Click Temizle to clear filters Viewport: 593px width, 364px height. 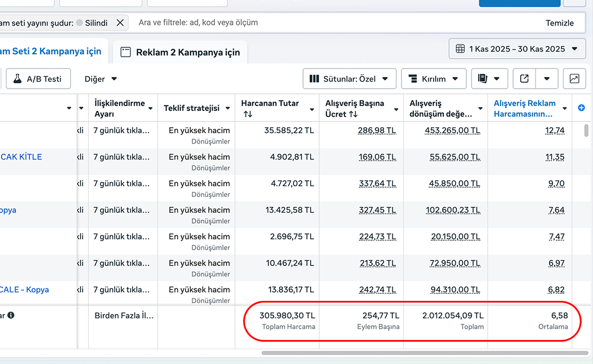(560, 23)
